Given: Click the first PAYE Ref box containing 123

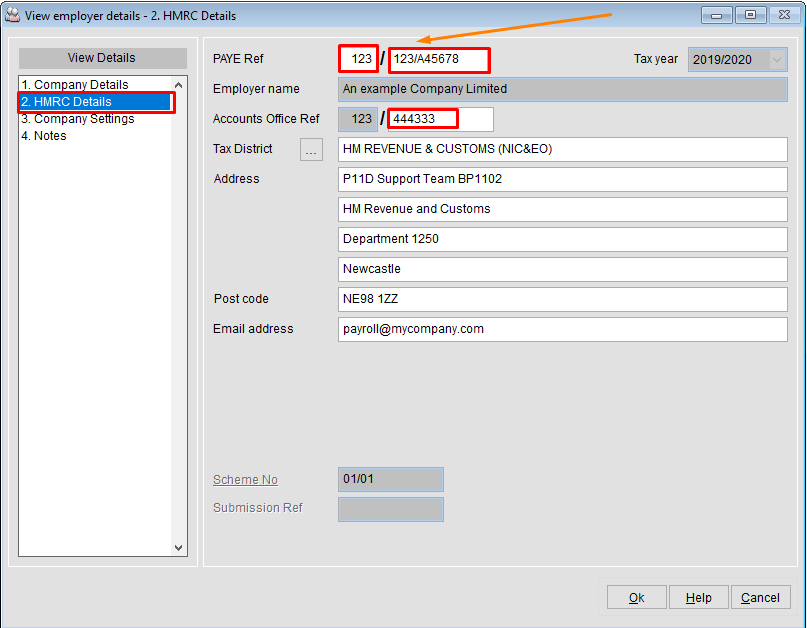Looking at the screenshot, I should pos(358,59).
